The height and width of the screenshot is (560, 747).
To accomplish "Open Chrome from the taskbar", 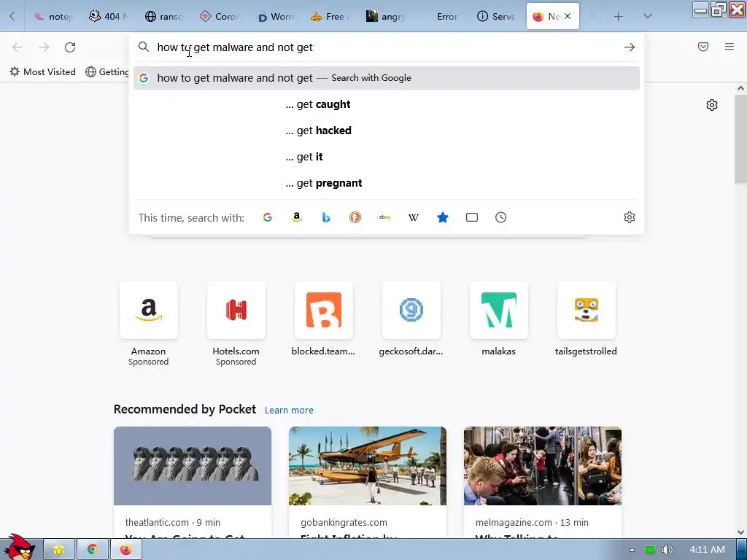I will click(x=93, y=550).
